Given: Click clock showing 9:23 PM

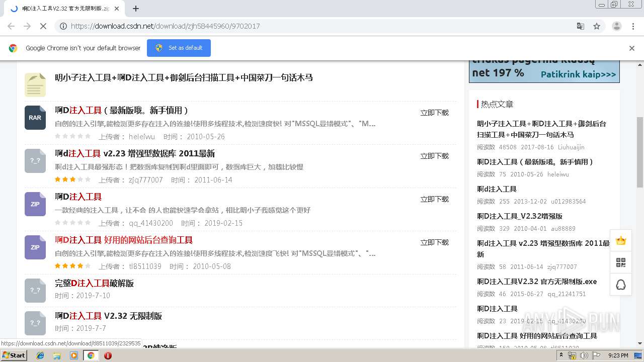Looking at the screenshot, I should pos(618,355).
